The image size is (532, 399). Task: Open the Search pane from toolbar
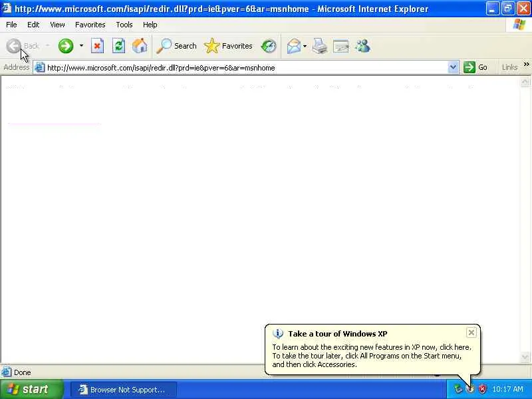point(176,46)
